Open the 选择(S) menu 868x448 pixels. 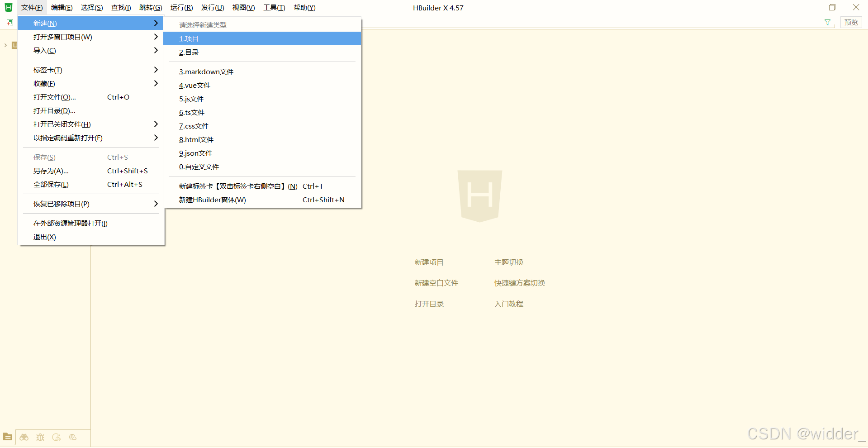pos(92,8)
